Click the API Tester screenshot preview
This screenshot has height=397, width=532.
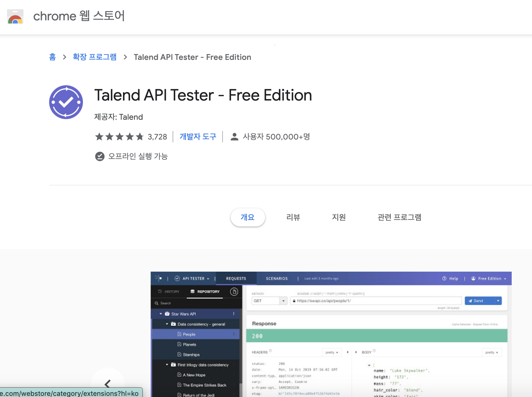coord(331,334)
